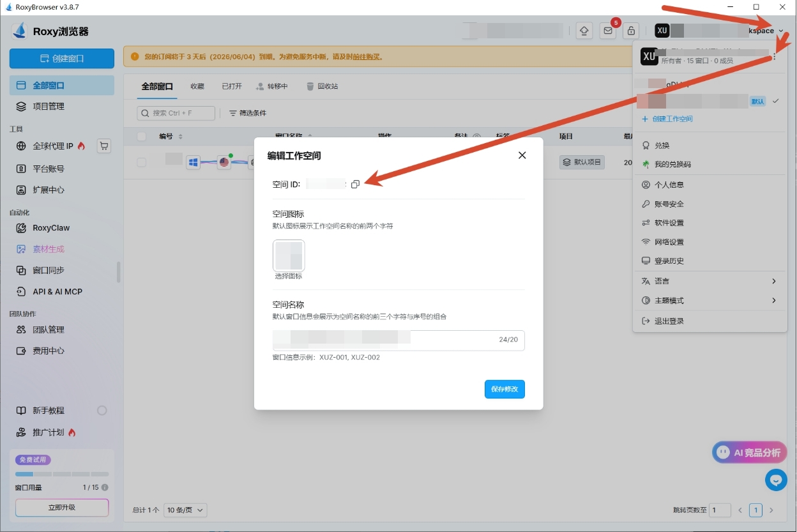Viewport: 797px width, 532px height.
Task: Open 费用中心 in the sidebar
Action: coord(62,351)
